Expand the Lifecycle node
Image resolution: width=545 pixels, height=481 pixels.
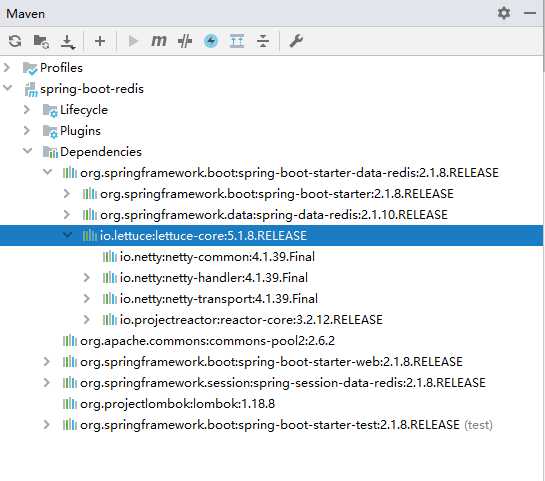pos(26,109)
